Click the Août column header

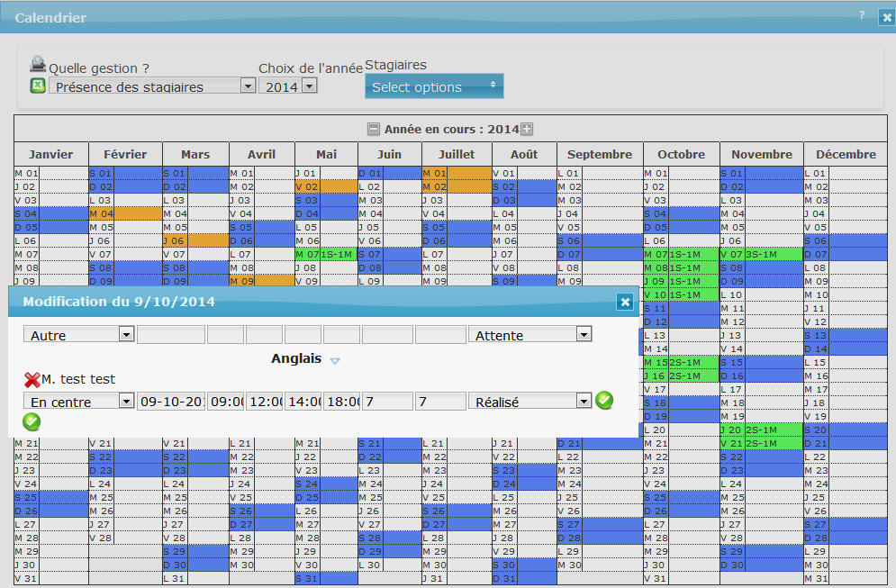[524, 154]
